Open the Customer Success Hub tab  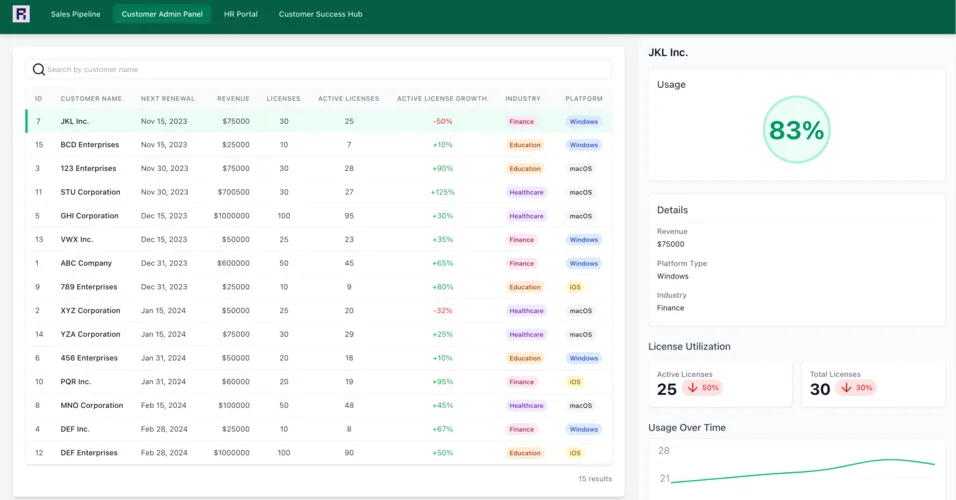tap(321, 14)
